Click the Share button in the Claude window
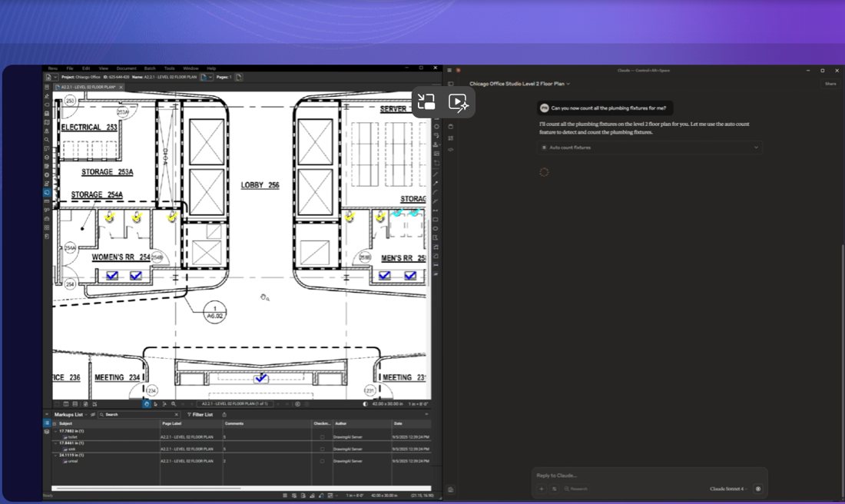 pos(830,84)
